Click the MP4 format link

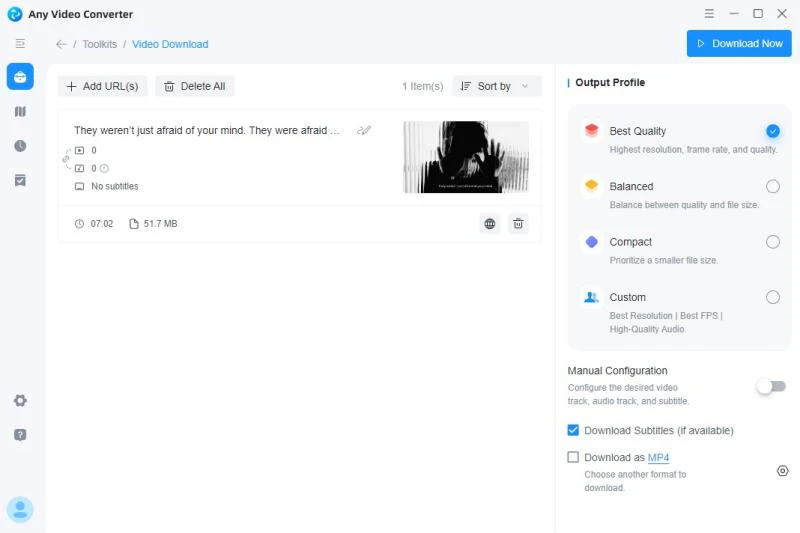658,458
